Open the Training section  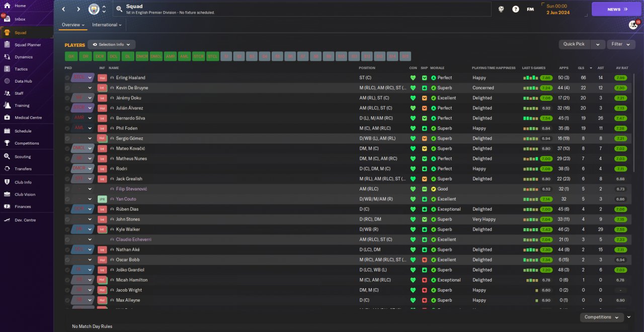[x=22, y=105]
